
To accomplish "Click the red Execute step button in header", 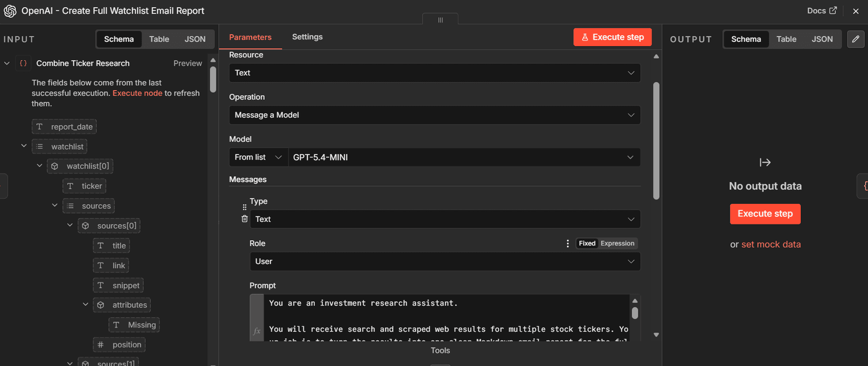I will coord(612,37).
